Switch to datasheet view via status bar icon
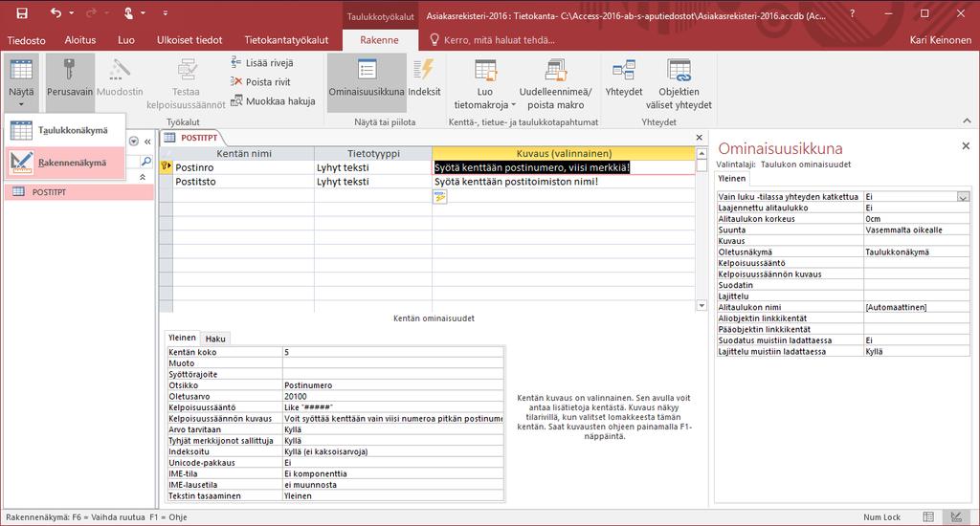This screenshot has width=980, height=526. pyautogui.click(x=928, y=516)
